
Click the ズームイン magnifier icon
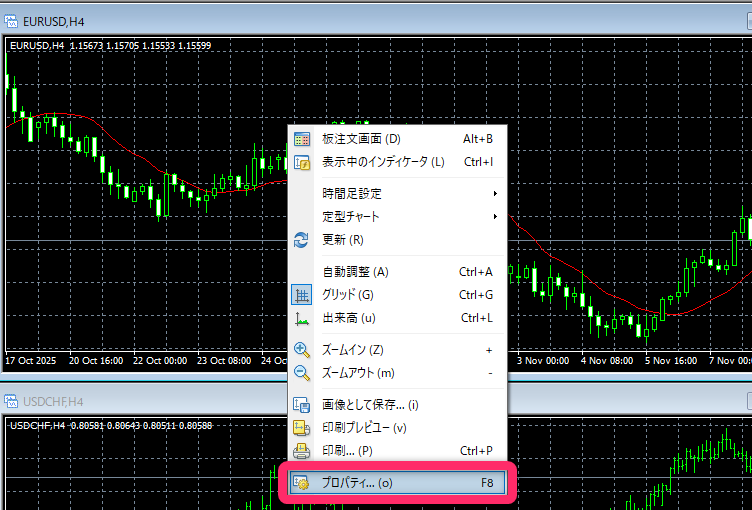tap(302, 350)
